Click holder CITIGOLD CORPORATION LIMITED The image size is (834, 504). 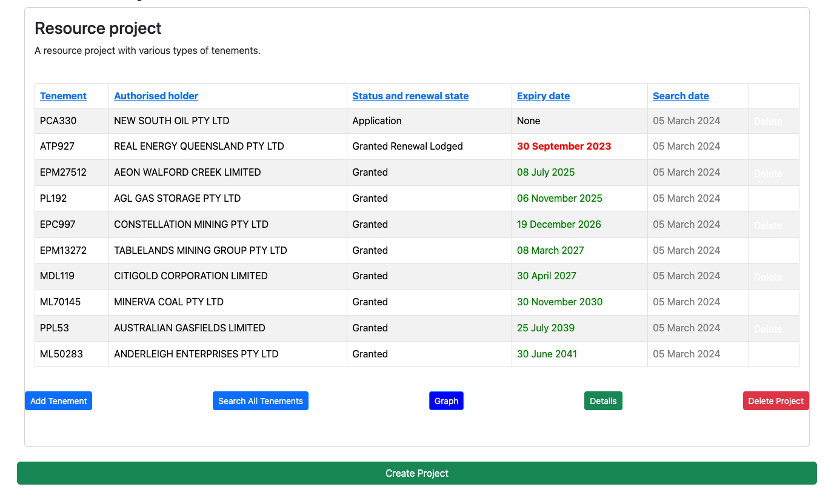pyautogui.click(x=191, y=276)
